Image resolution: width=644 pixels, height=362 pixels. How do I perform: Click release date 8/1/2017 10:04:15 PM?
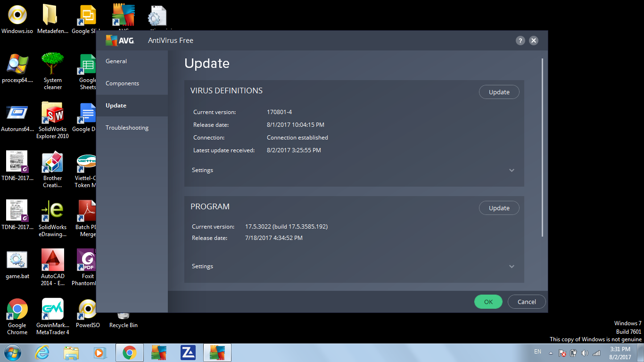pos(296,125)
